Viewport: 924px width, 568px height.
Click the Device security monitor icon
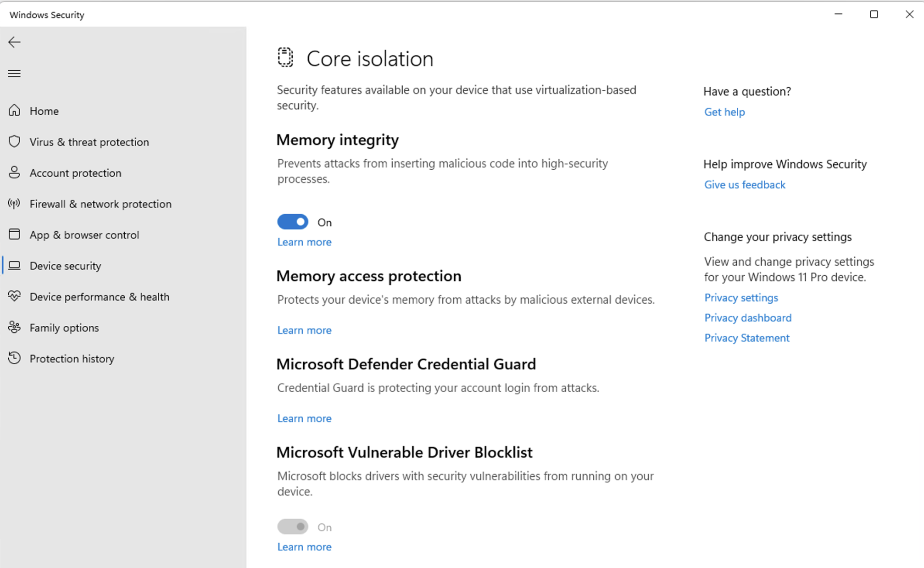pyautogui.click(x=15, y=265)
